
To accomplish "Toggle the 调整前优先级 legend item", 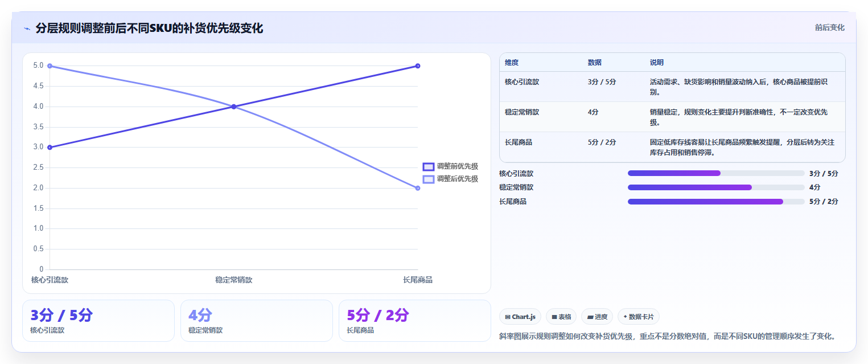I will [450, 166].
